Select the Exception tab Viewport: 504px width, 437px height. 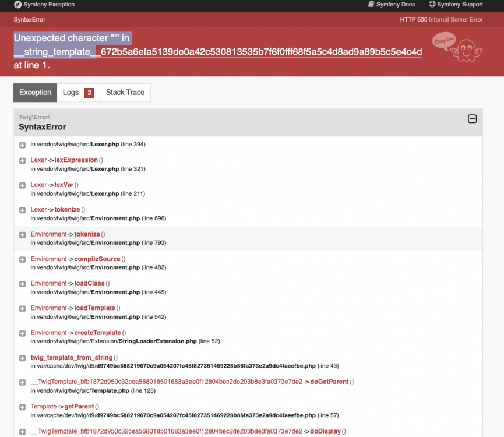[x=34, y=92]
